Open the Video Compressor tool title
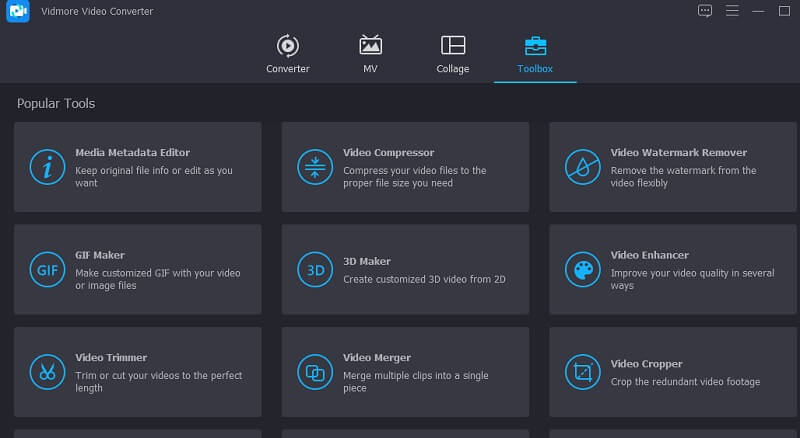Screen dimensions: 800x438 [x=388, y=153]
